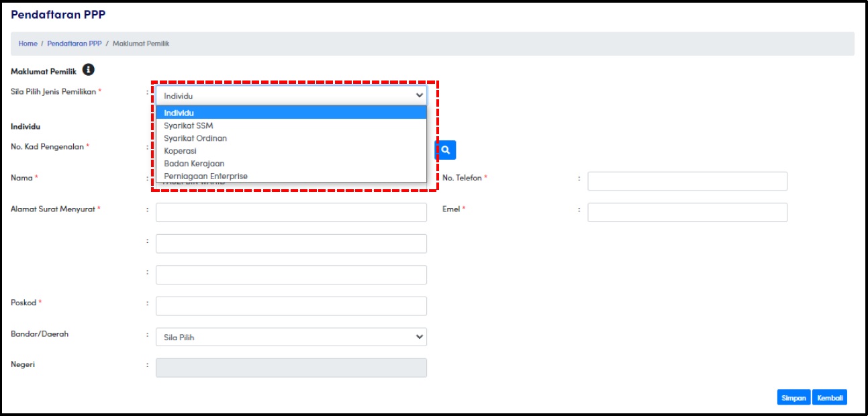The height and width of the screenshot is (416, 868).
Task: Click second address line field
Action: pyautogui.click(x=291, y=244)
